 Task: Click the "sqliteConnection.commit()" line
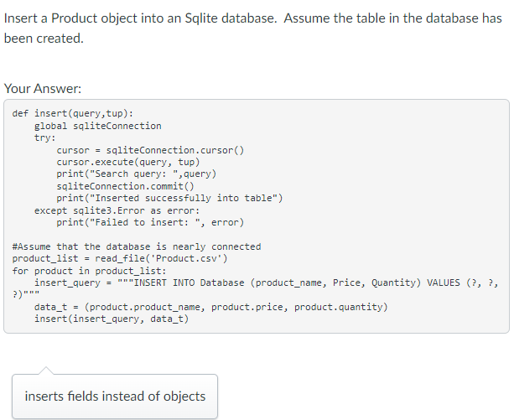point(125,186)
